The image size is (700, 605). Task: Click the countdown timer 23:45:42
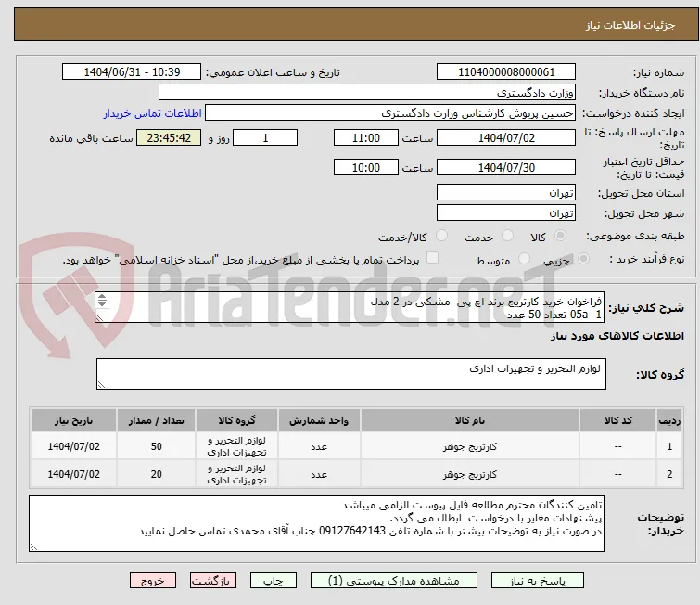(169, 137)
